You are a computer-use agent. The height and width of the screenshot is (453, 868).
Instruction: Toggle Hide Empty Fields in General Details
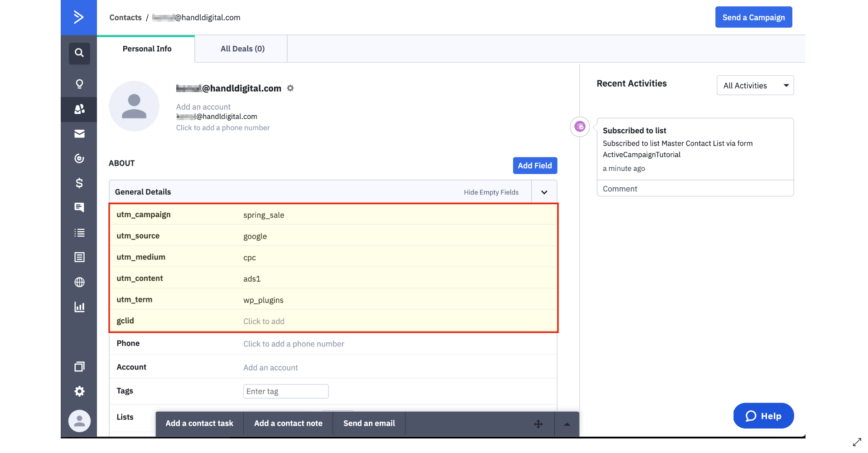click(491, 192)
